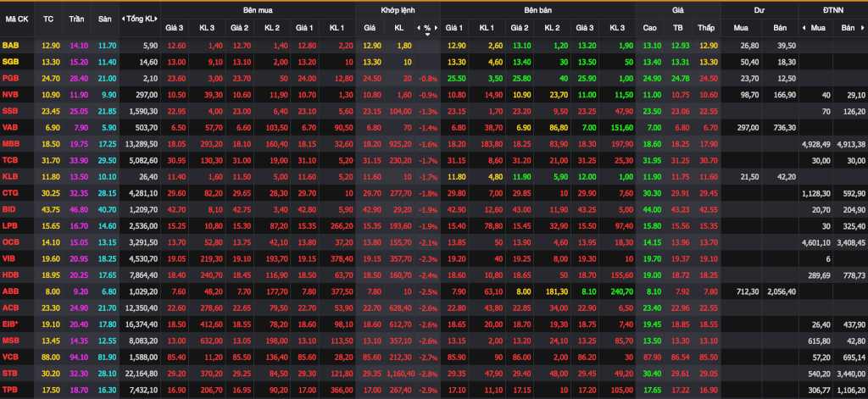Open the OCB stock symbol
The height and width of the screenshot is (399, 868).
click(x=10, y=242)
